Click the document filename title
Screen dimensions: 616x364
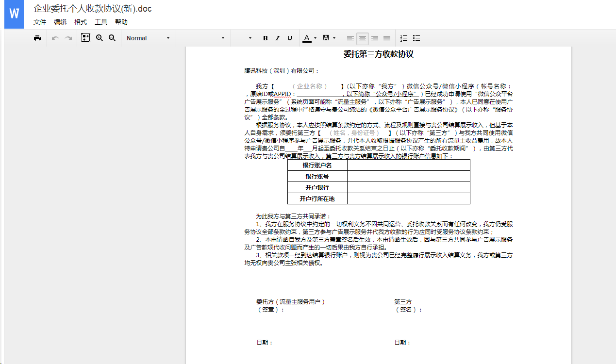point(93,9)
